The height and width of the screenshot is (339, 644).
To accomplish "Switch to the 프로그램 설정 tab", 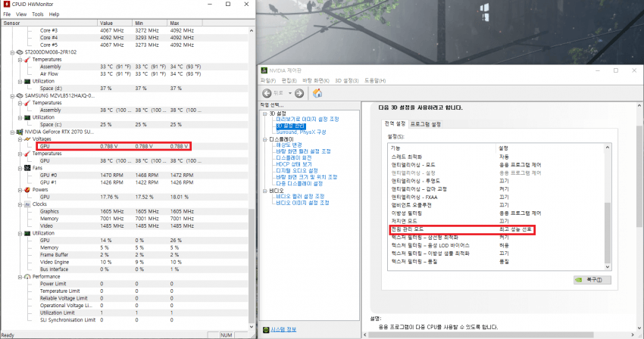I will tap(426, 124).
